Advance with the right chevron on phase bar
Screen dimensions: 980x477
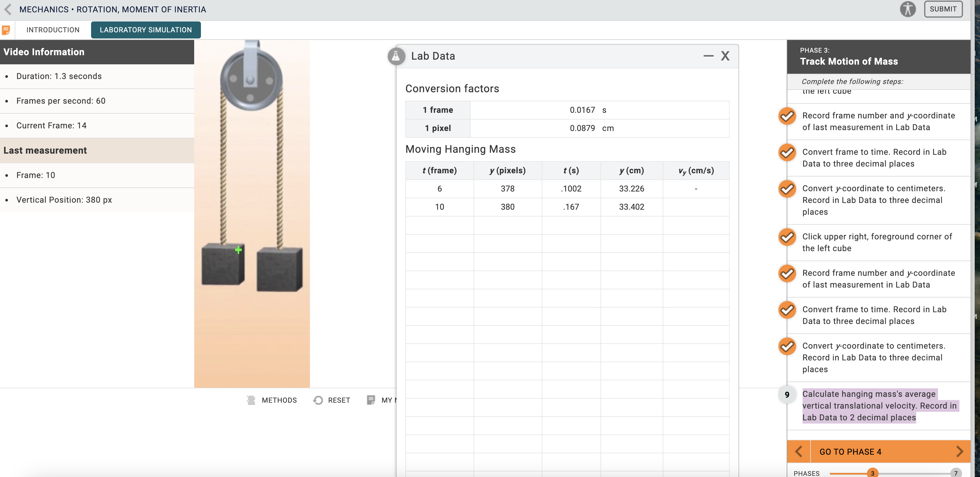[959, 451]
